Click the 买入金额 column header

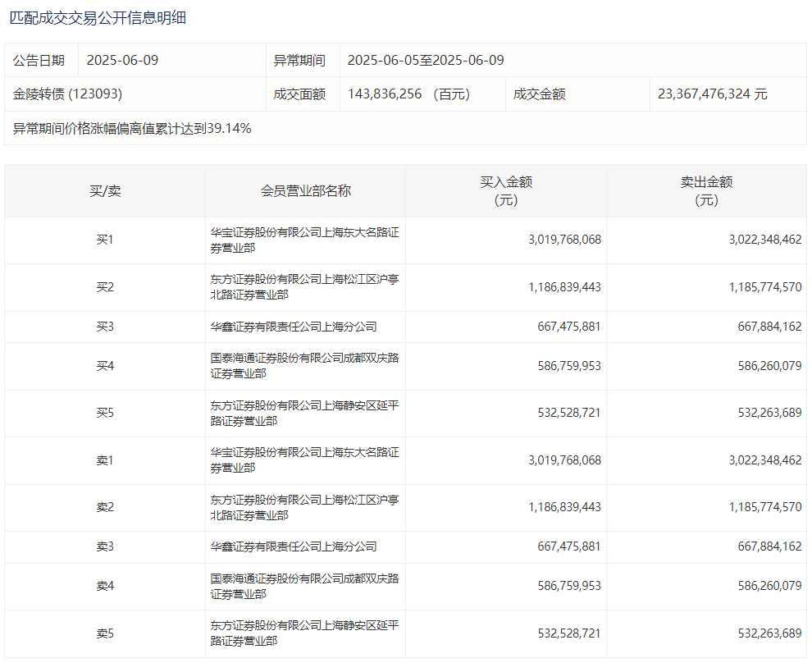[x=506, y=191]
